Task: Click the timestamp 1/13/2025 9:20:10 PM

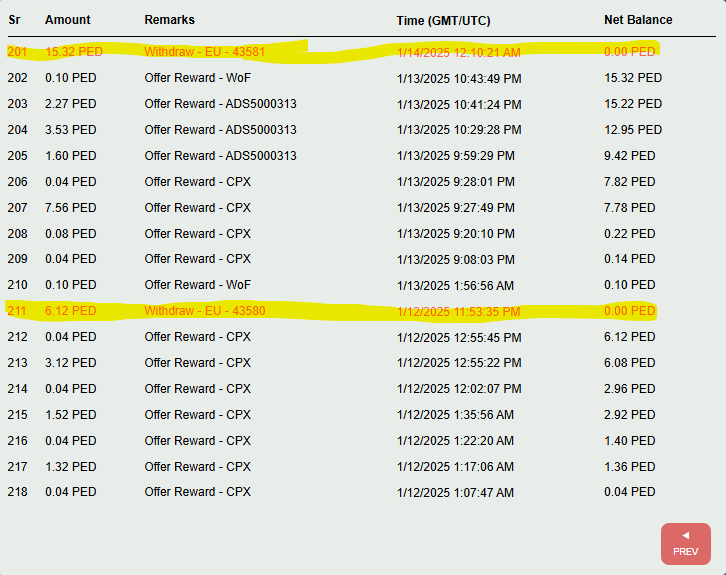Action: coord(456,233)
